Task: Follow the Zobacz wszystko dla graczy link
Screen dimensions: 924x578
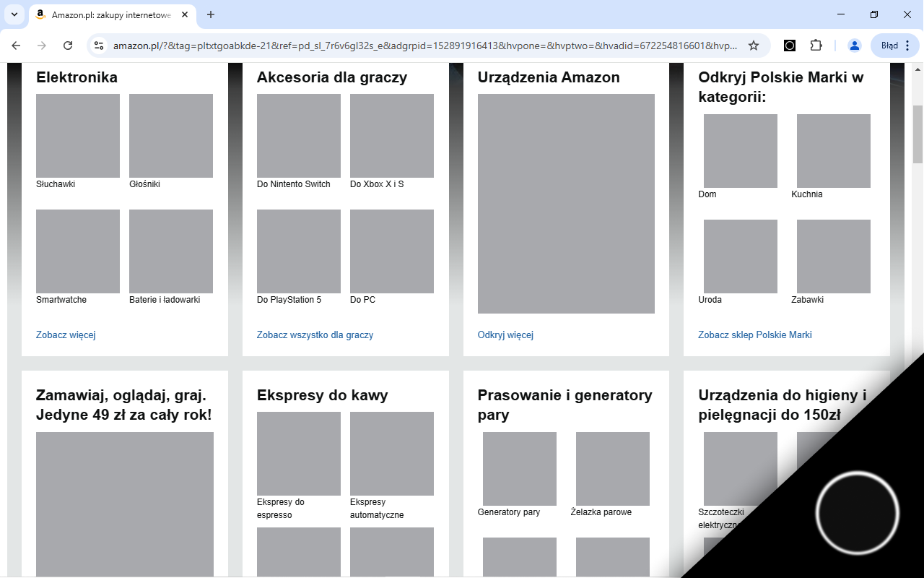Action: coord(315,335)
